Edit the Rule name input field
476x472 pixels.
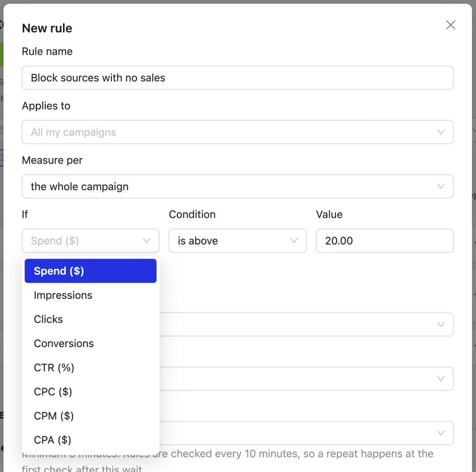point(237,77)
